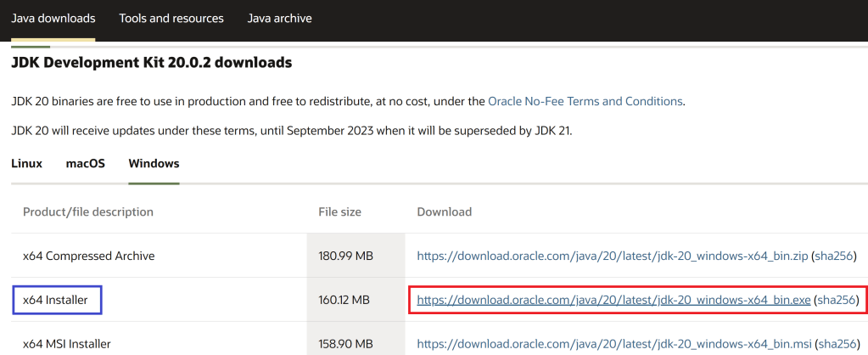The height and width of the screenshot is (355, 868).
Task: Open sha256 checksum for the msi file
Action: pos(836,344)
